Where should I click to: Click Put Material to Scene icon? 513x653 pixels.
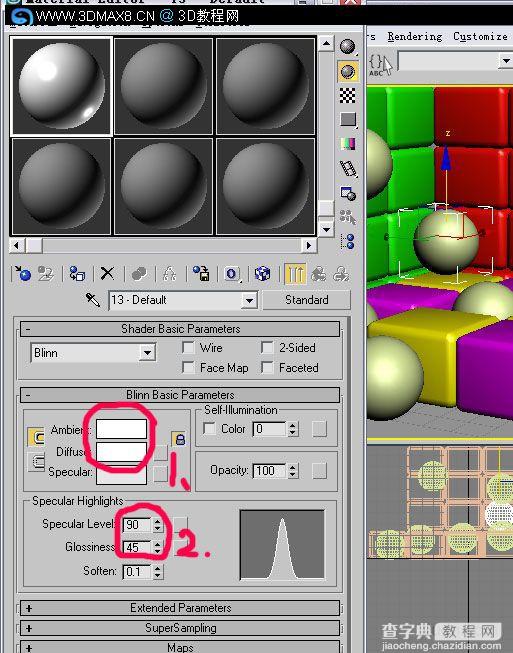click(45, 274)
